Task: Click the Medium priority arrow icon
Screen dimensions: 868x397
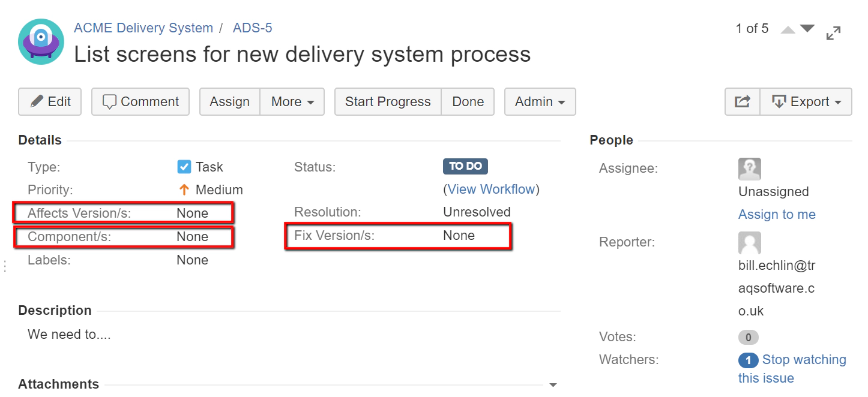Action: [x=184, y=190]
